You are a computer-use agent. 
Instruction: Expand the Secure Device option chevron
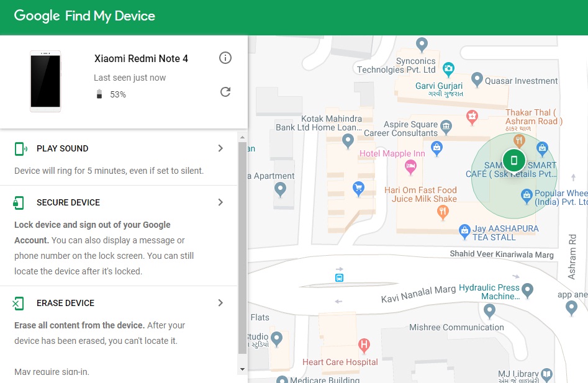[x=220, y=202]
